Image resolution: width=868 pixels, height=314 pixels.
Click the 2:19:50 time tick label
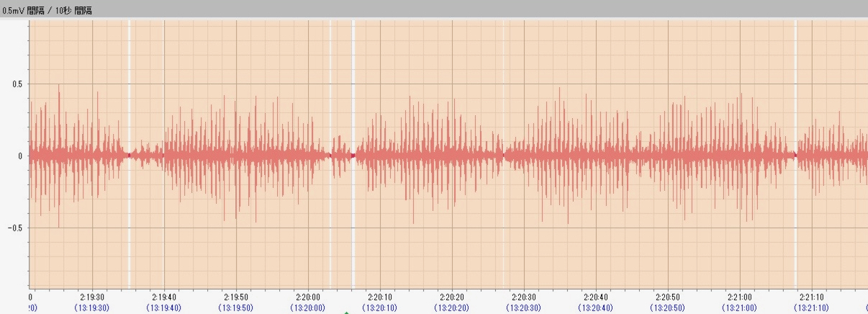tap(236, 297)
